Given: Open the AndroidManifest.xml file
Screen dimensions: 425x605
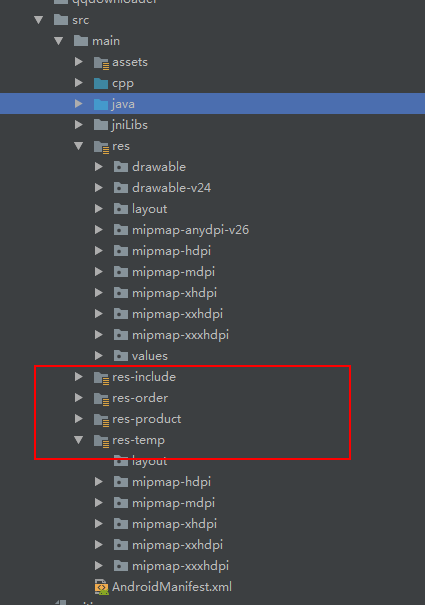Looking at the screenshot, I should [172, 587].
